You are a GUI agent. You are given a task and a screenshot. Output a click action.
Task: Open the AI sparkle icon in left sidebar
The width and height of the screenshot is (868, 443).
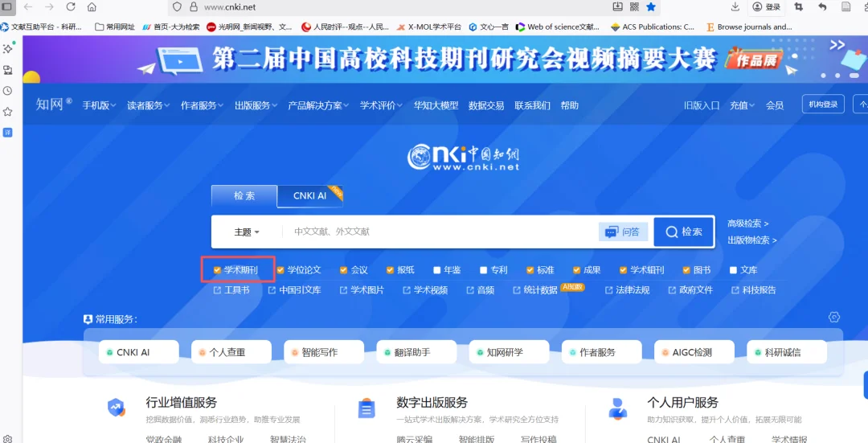click(8, 48)
